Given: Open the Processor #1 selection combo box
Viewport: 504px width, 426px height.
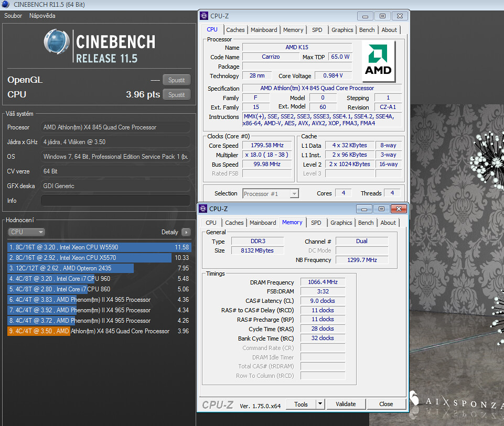Looking at the screenshot, I should tap(271, 193).
